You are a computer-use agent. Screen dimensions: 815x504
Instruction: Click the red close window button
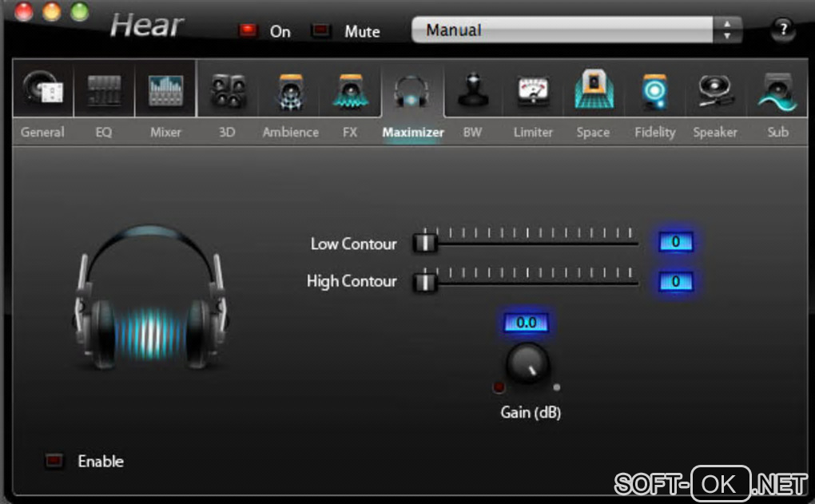(x=24, y=11)
